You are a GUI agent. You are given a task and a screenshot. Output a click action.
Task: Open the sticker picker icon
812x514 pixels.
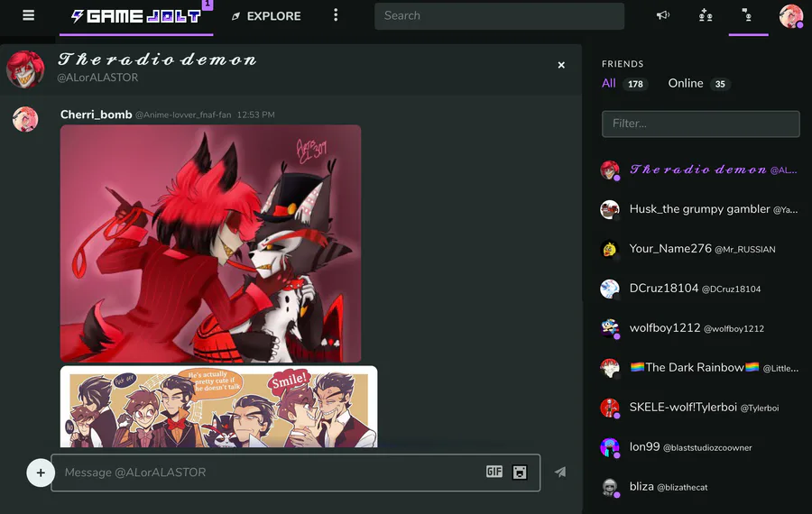520,473
